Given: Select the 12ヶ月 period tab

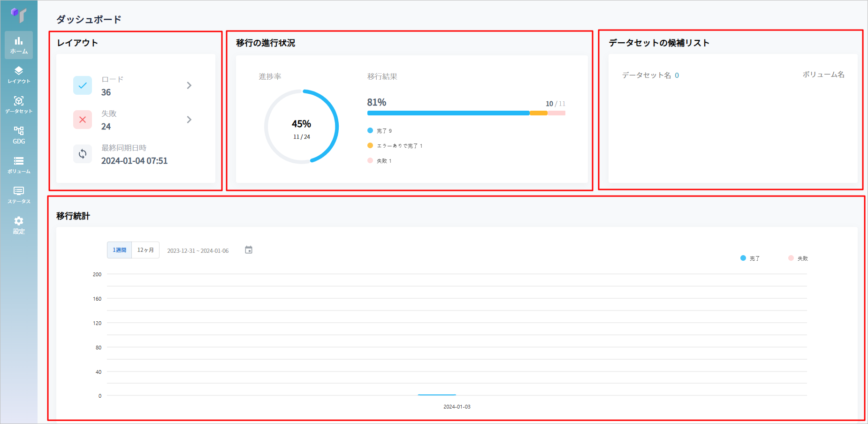Looking at the screenshot, I should 145,250.
